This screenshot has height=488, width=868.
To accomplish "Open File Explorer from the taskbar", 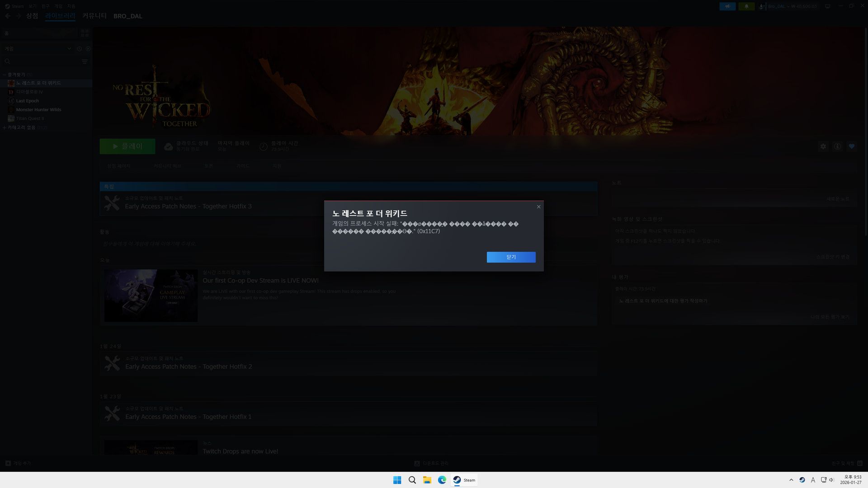I will [427, 480].
